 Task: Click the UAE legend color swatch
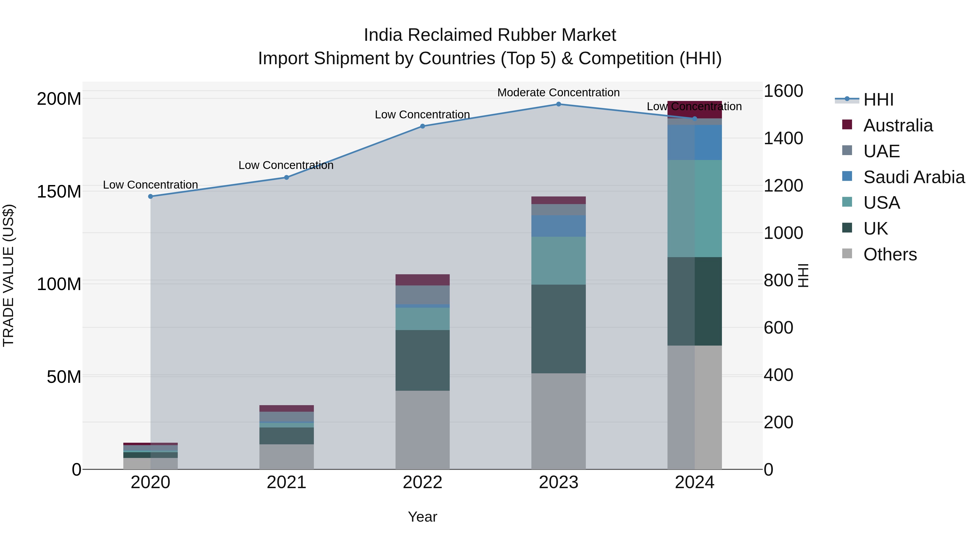pos(847,150)
